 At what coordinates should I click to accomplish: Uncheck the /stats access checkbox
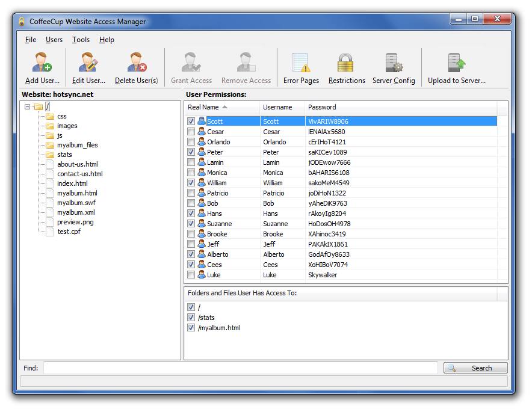click(x=191, y=318)
